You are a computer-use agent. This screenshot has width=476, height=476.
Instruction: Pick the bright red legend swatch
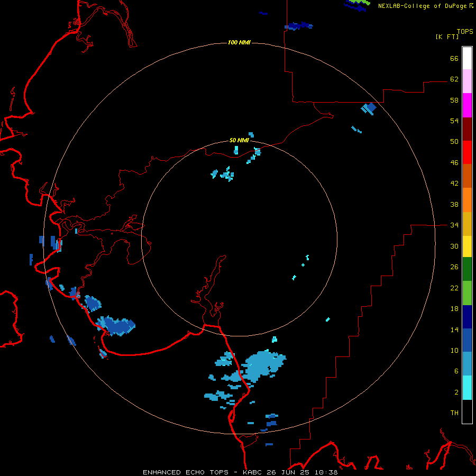click(467, 152)
